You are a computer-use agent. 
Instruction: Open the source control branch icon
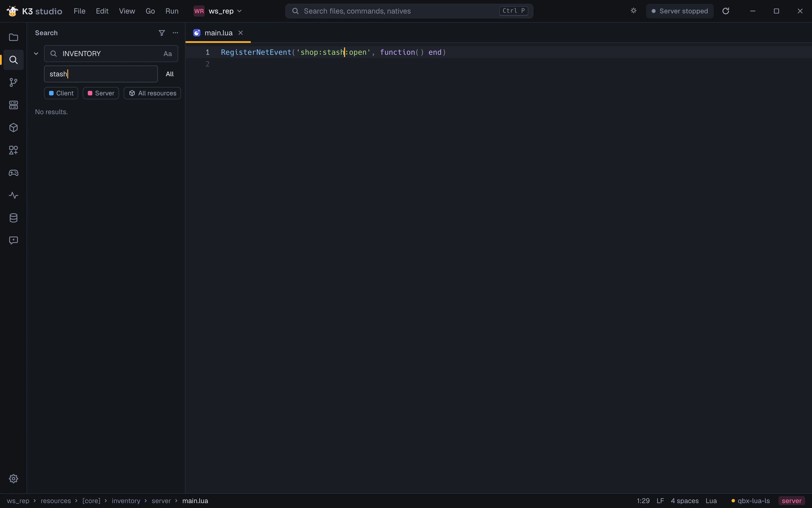[13, 82]
